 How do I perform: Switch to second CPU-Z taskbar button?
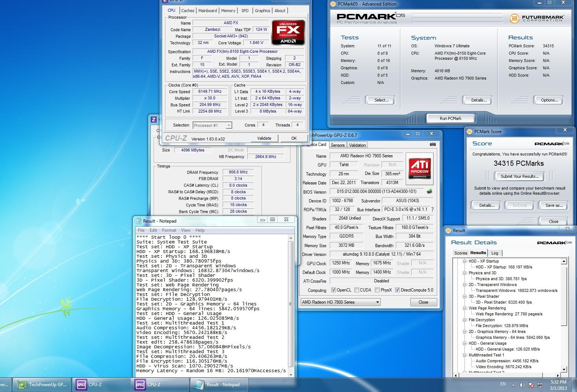(x=160, y=385)
